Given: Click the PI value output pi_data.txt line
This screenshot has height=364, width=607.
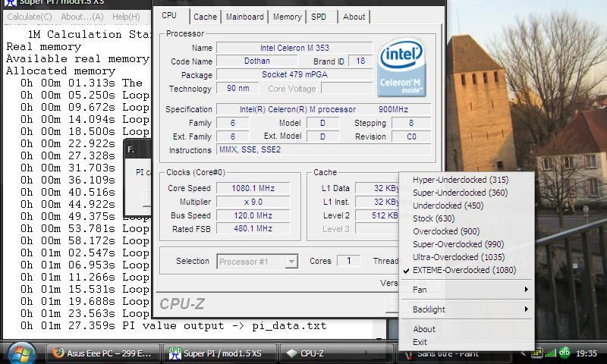Looking at the screenshot, I should click(174, 325).
